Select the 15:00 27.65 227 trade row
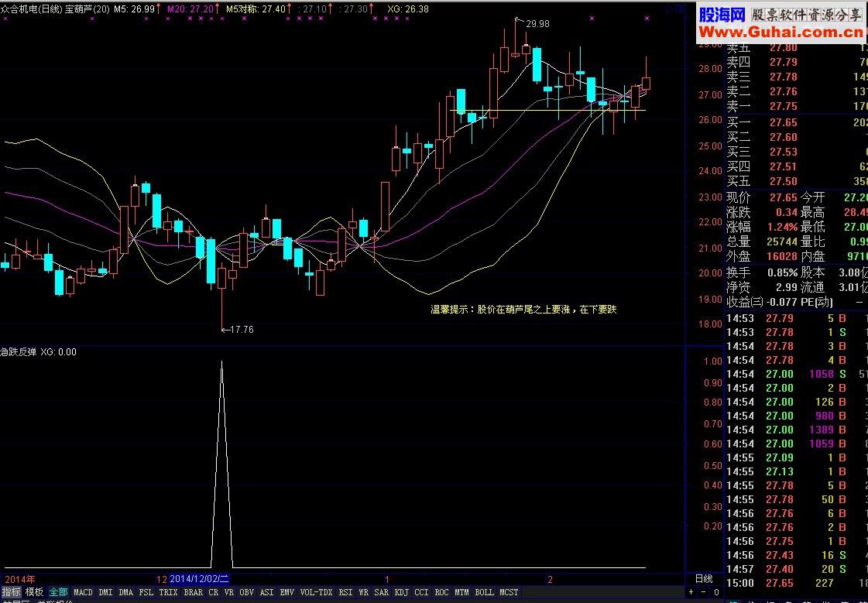This screenshot has width=868, height=603. click(x=797, y=583)
